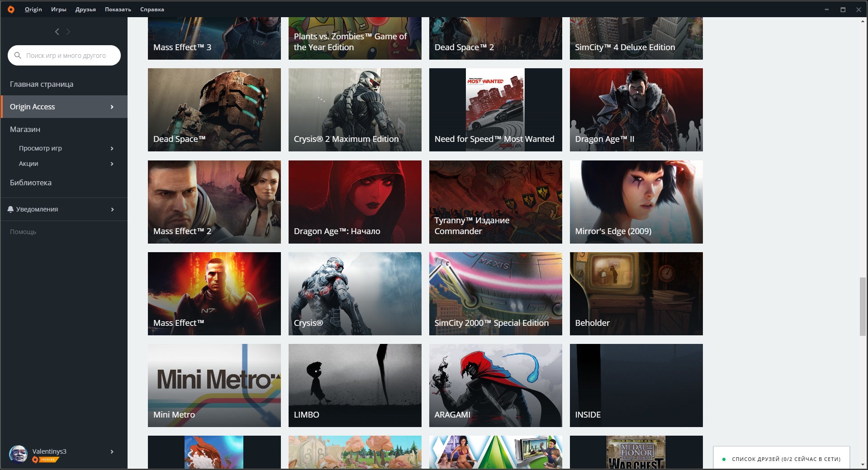
Task: Open the INSIDE game tile
Action: pyautogui.click(x=636, y=385)
